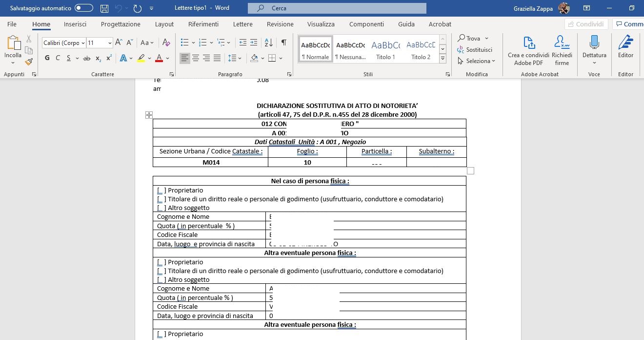Viewport: 644px width, 340px height.
Task: Insert a bulleted list
Action: coord(184,42)
